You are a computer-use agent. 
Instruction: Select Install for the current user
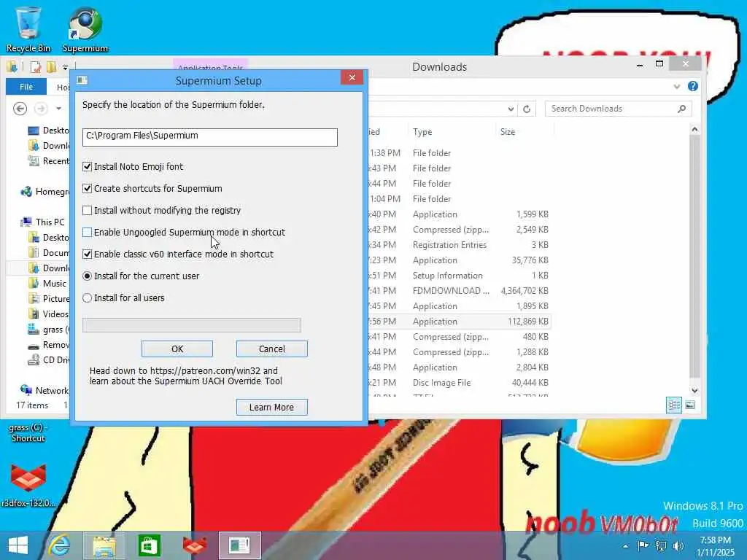[88, 276]
